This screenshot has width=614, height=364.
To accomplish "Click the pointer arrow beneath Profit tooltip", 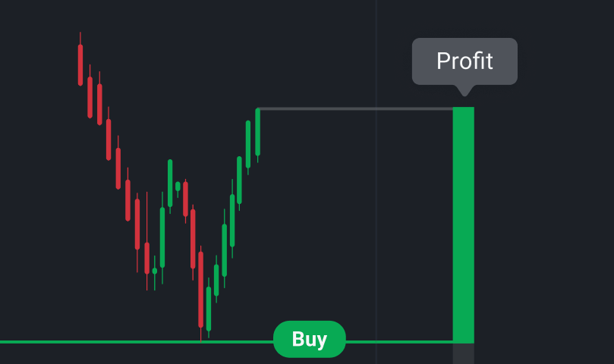I will click(x=464, y=90).
